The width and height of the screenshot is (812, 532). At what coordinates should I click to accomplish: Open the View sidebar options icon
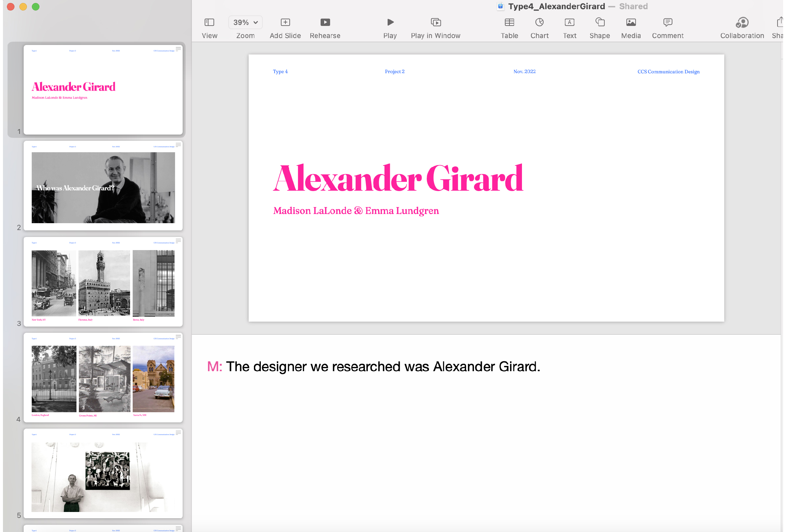point(209,23)
